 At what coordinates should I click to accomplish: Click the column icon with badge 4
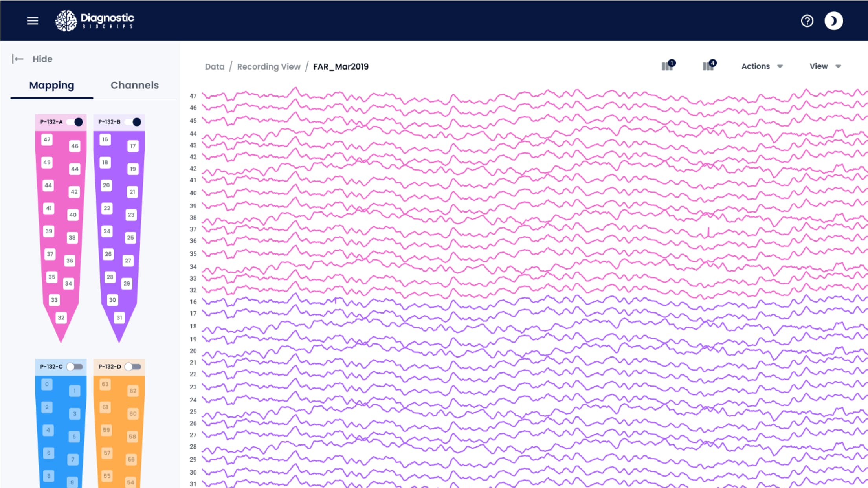(708, 66)
